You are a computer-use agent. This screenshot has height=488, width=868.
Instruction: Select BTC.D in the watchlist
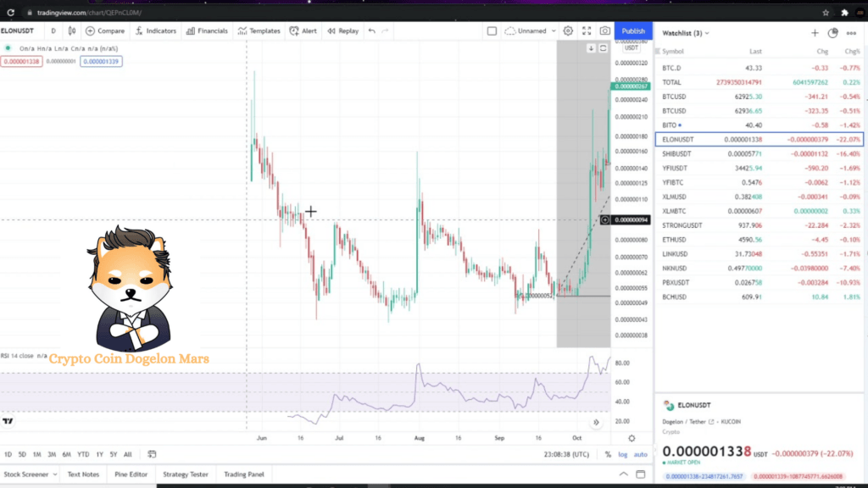pyautogui.click(x=759, y=68)
